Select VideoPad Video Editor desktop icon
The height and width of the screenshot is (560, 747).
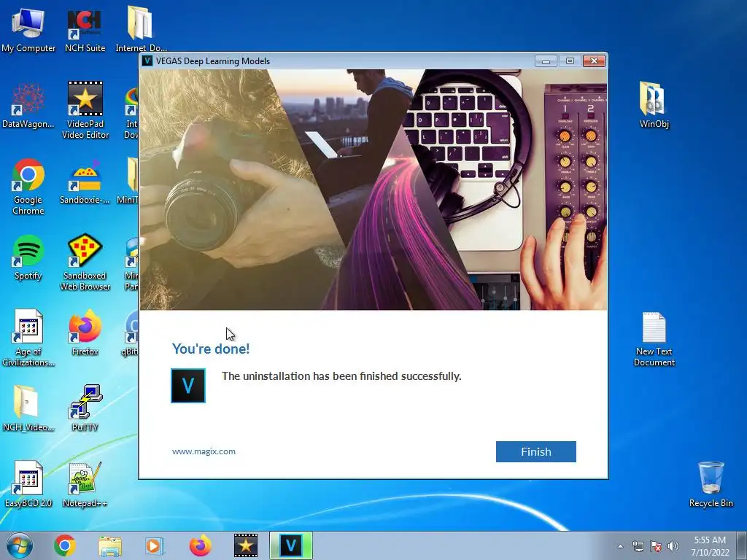tap(85, 111)
